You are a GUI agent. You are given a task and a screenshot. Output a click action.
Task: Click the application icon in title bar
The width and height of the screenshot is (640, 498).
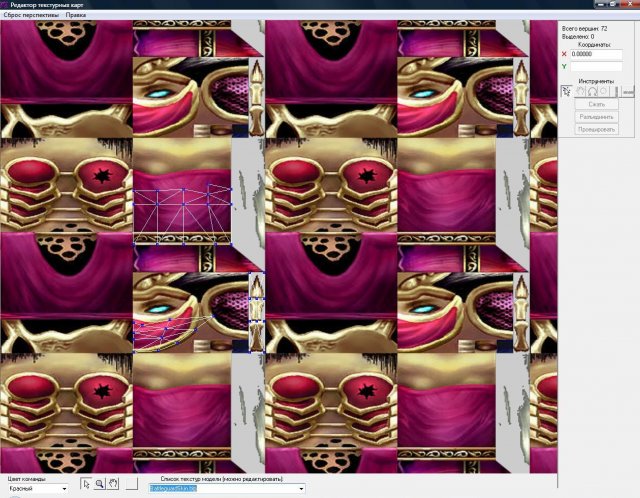[x=4, y=5]
